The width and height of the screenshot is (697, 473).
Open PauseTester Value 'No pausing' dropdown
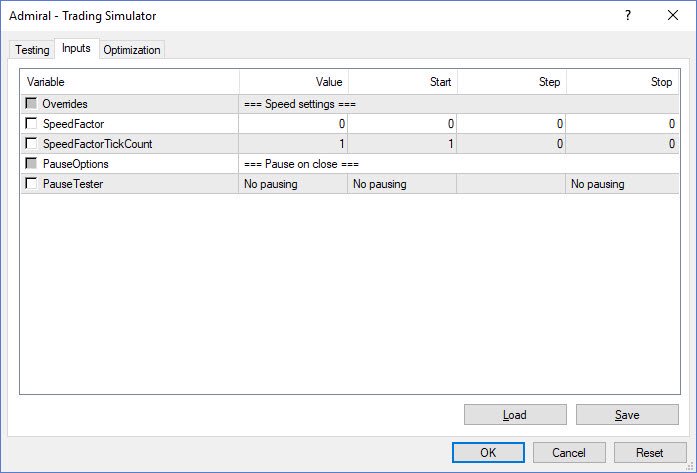[x=293, y=184]
